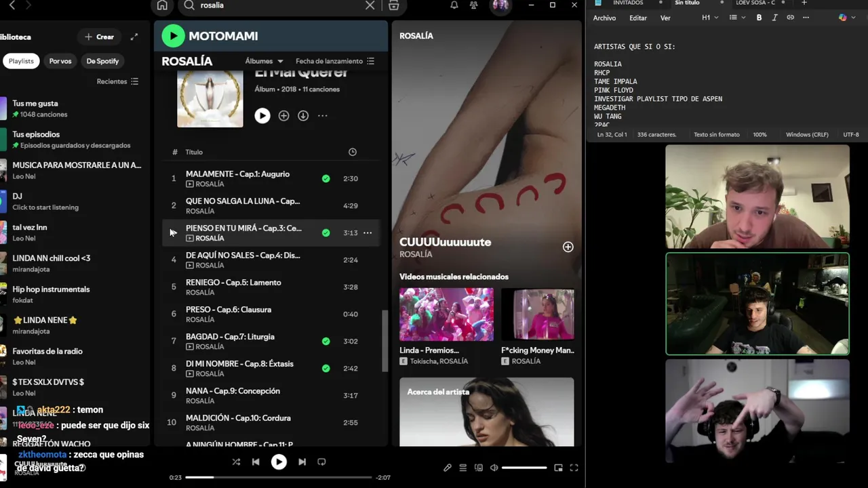Viewport: 868px width, 488px height.
Task: Open more options for El Mal Querer
Action: click(323, 116)
